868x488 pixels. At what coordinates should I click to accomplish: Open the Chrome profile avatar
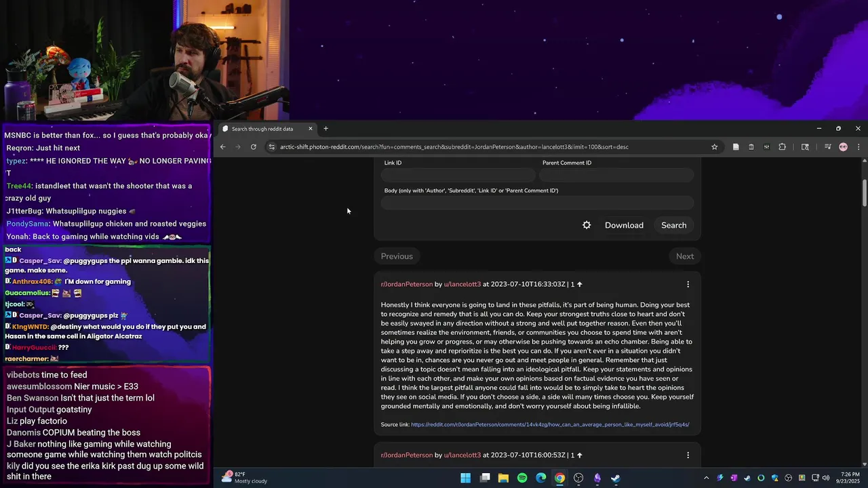click(844, 147)
